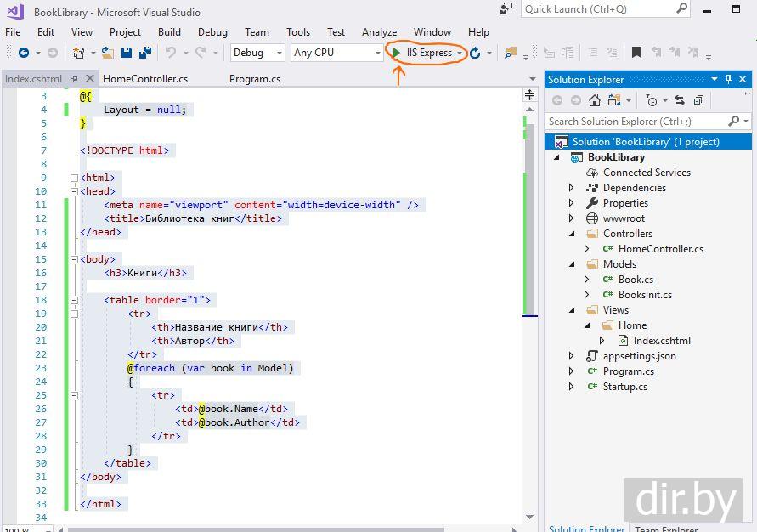Click Collapse All icon in Solution Explorer
The height and width of the screenshot is (532, 757).
pos(698,100)
